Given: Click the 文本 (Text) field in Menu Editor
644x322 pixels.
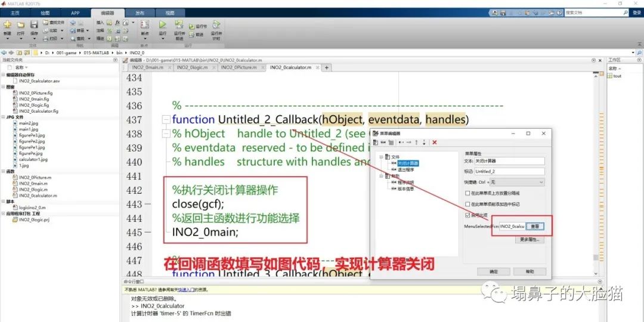Looking at the screenshot, I should coord(509,160).
